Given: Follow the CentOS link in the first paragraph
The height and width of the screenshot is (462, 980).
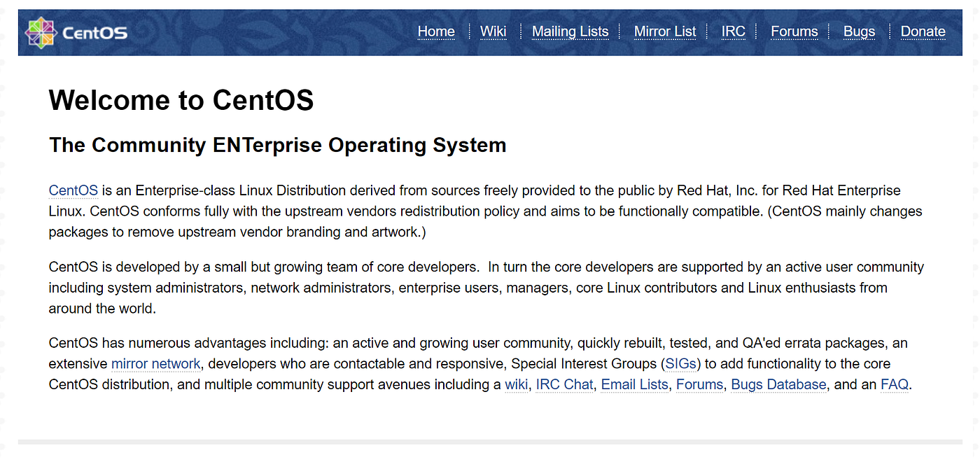Looking at the screenshot, I should [73, 190].
